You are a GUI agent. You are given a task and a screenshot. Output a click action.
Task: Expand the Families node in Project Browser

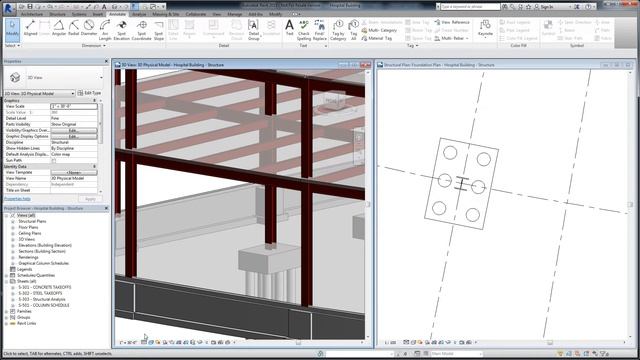pos(7,311)
